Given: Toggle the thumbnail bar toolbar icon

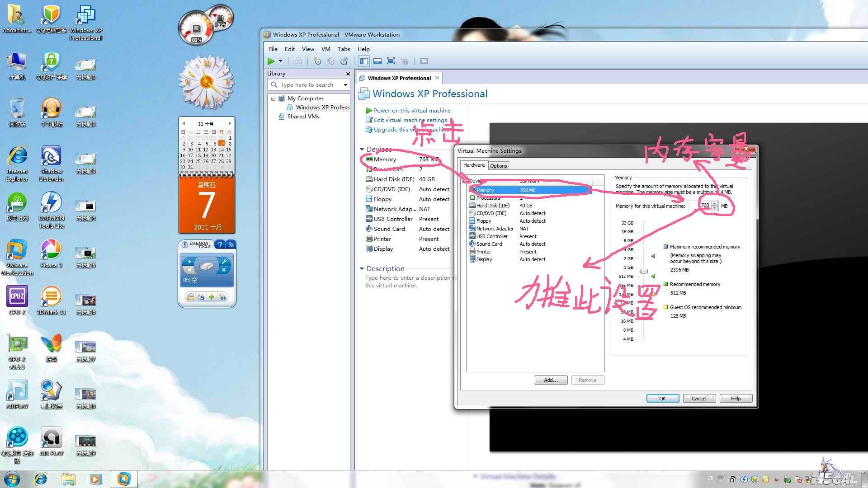Looking at the screenshot, I should tap(377, 61).
